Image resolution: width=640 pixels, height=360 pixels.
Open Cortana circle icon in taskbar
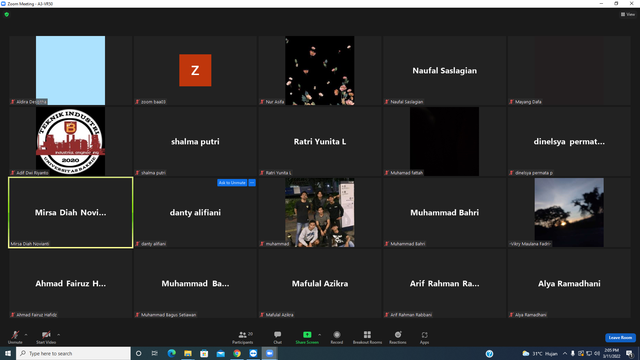click(138, 353)
